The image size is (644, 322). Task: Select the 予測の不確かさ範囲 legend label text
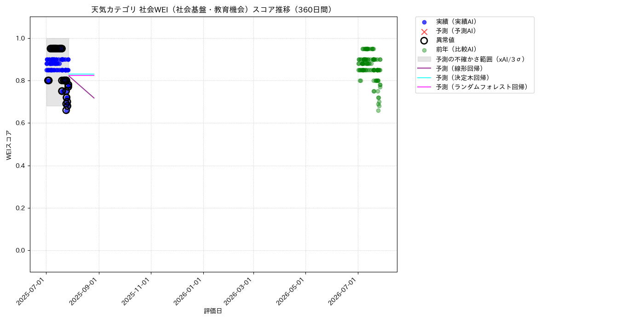[480, 59]
